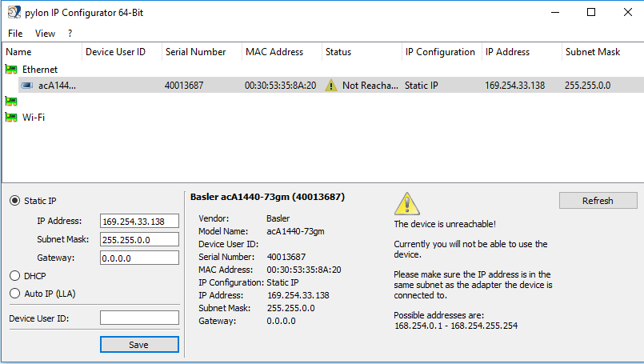
Task: Click MAC 00:30:53:35:8A:20 in table row
Action: pyautogui.click(x=281, y=86)
